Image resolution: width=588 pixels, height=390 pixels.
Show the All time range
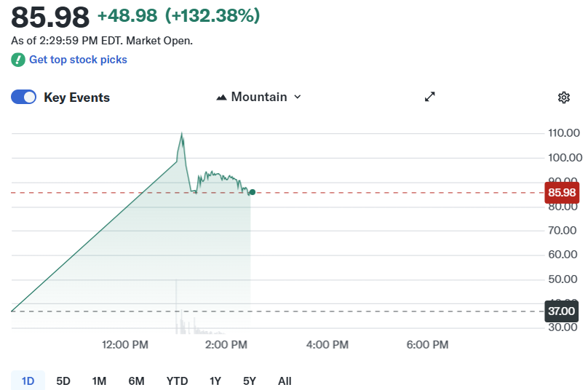click(x=285, y=381)
